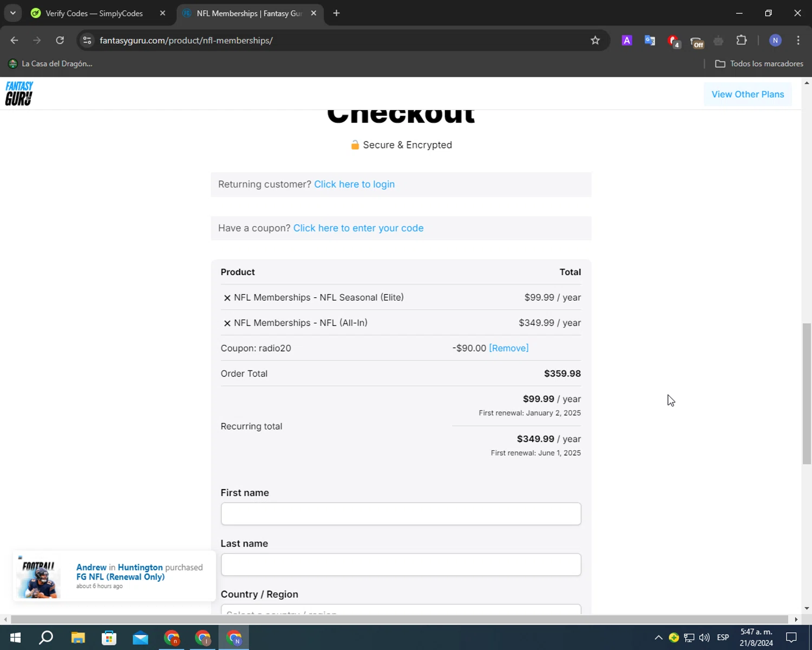812x650 pixels.
Task: Open the Windows Start menu
Action: tap(15, 638)
